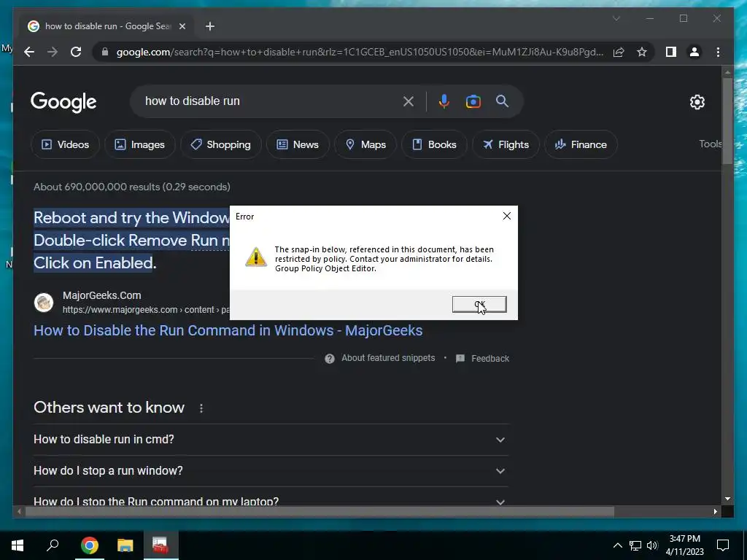Open the Others want to know options menu
The width and height of the screenshot is (747, 560).
201,408
